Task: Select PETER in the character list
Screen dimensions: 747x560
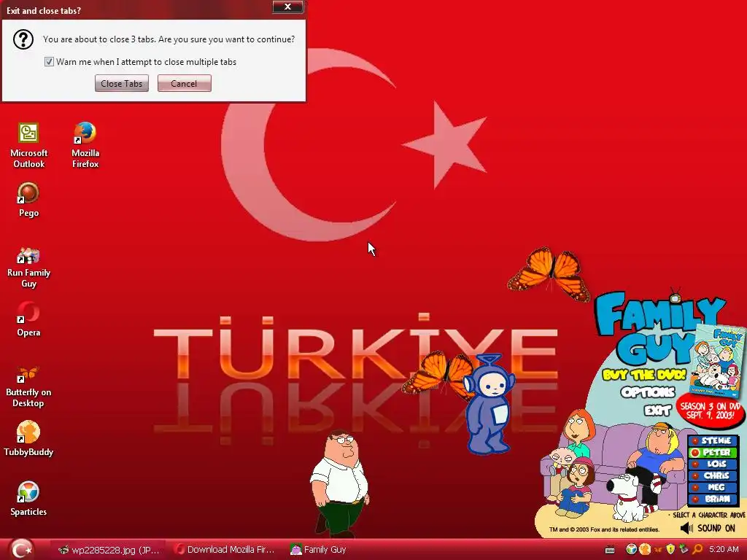Action: 713,452
